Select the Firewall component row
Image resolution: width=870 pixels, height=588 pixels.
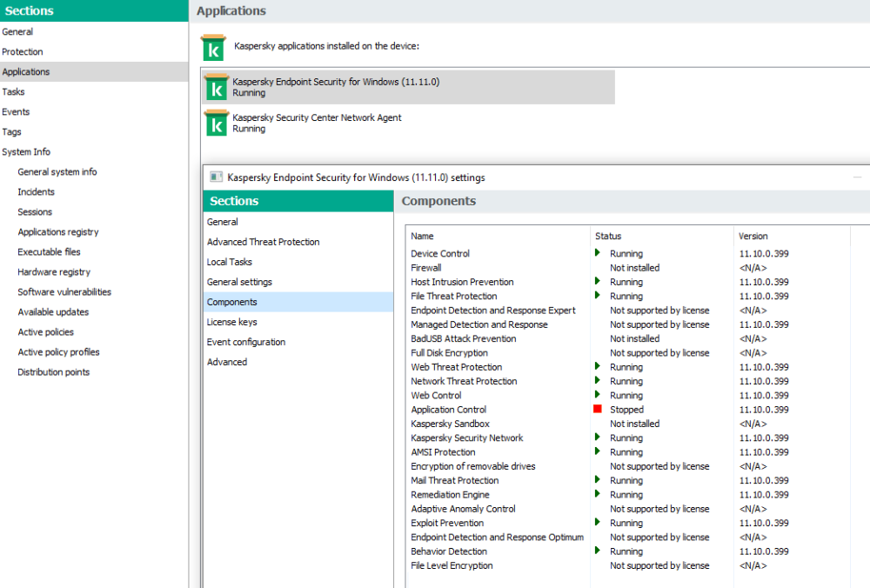(426, 268)
